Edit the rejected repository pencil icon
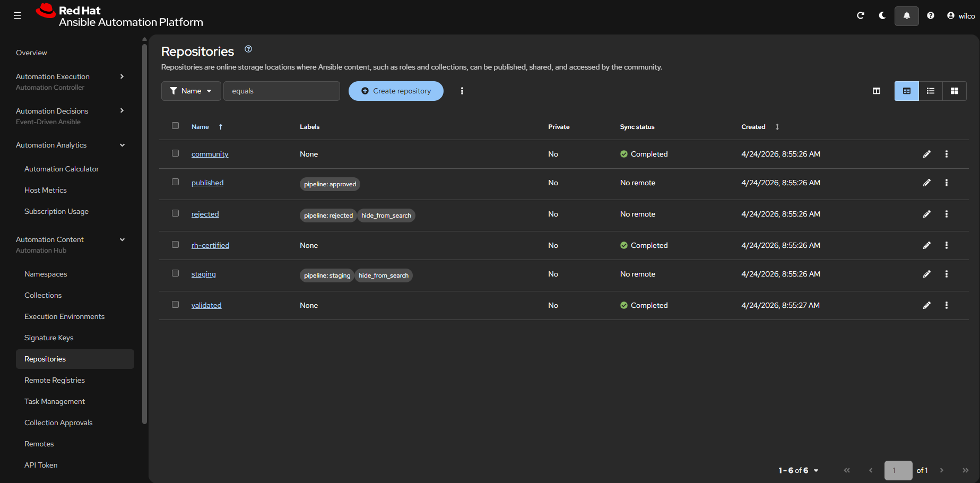 [x=927, y=214]
